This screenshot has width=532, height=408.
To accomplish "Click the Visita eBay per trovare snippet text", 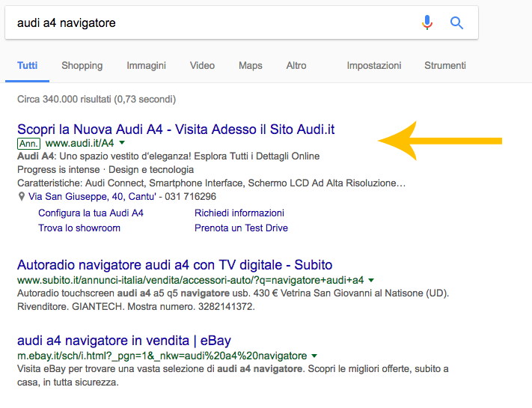I will click(x=233, y=369).
